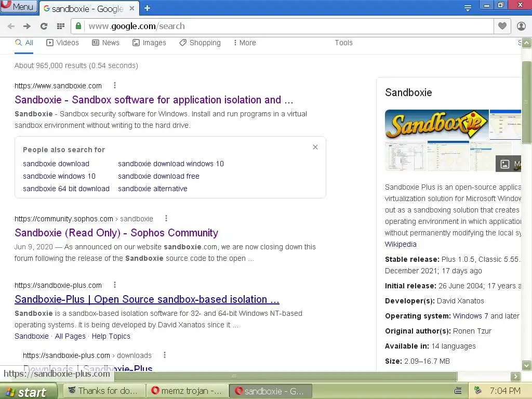The height and width of the screenshot is (399, 532).
Task: Open the Wikipedia link in knowledge panel
Action: click(x=401, y=244)
